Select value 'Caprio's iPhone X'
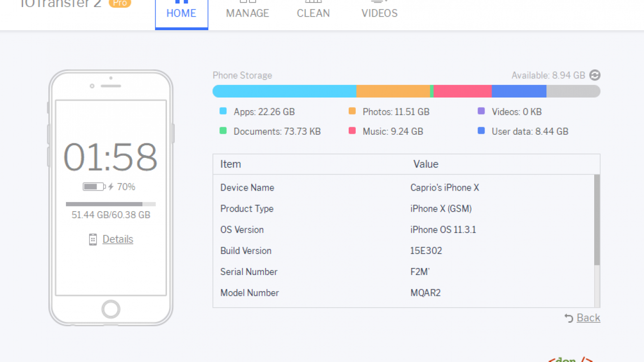This screenshot has width=644, height=362. click(445, 188)
